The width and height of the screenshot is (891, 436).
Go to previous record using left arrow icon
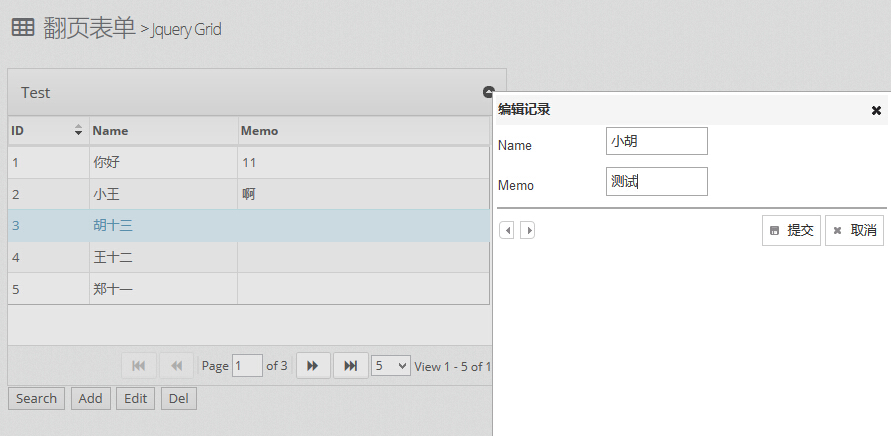tap(507, 230)
